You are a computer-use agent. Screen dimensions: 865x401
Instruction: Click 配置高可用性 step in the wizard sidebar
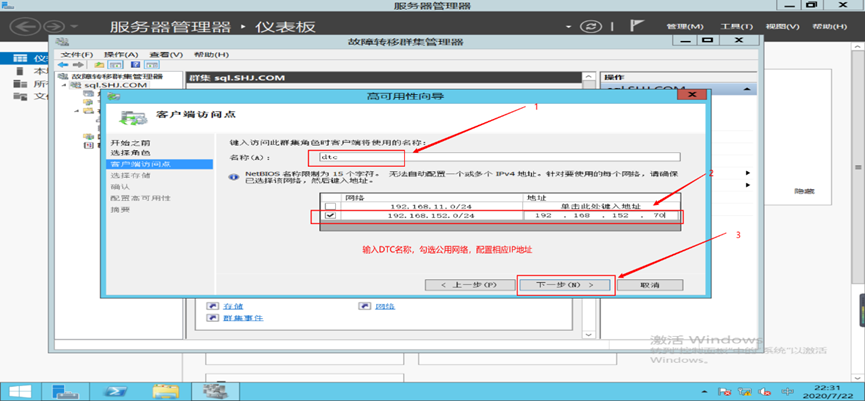click(x=140, y=198)
